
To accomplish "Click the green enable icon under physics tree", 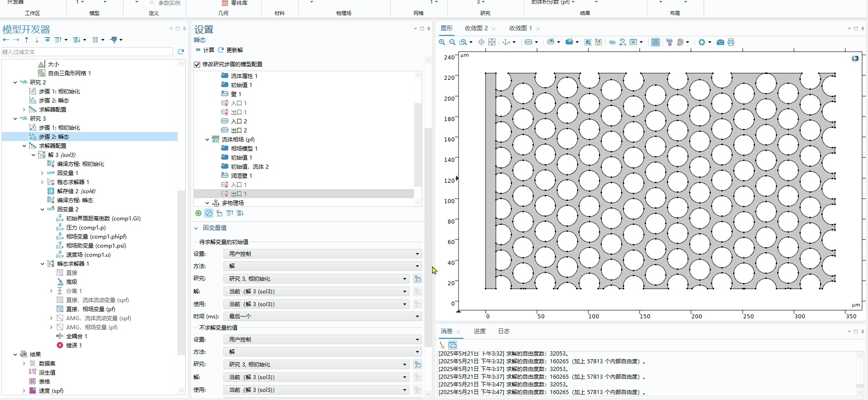I will [x=198, y=213].
